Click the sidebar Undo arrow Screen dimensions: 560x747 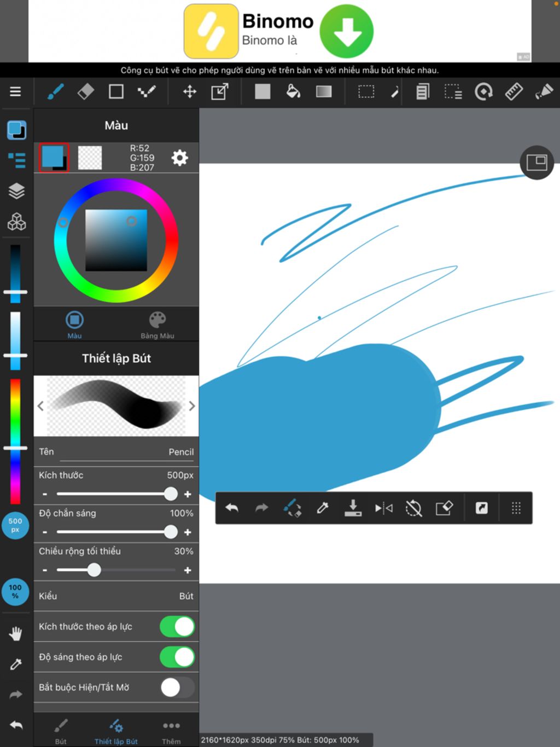(x=16, y=725)
